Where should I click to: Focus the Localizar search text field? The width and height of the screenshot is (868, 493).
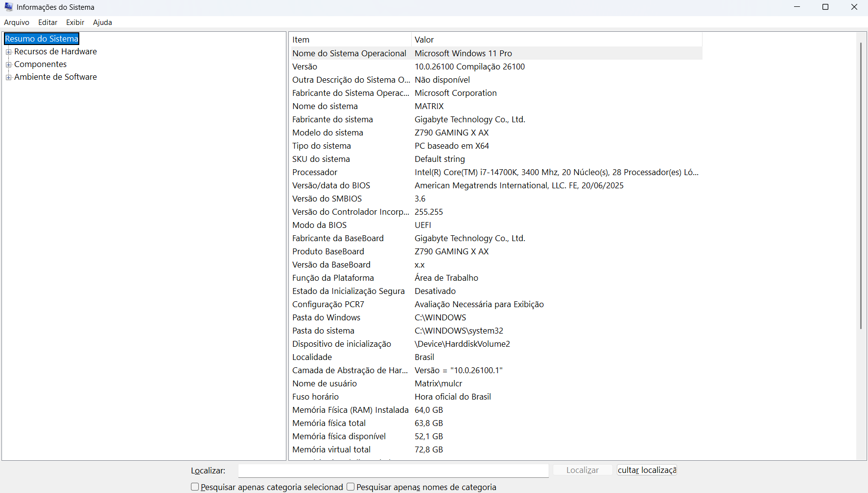click(393, 471)
